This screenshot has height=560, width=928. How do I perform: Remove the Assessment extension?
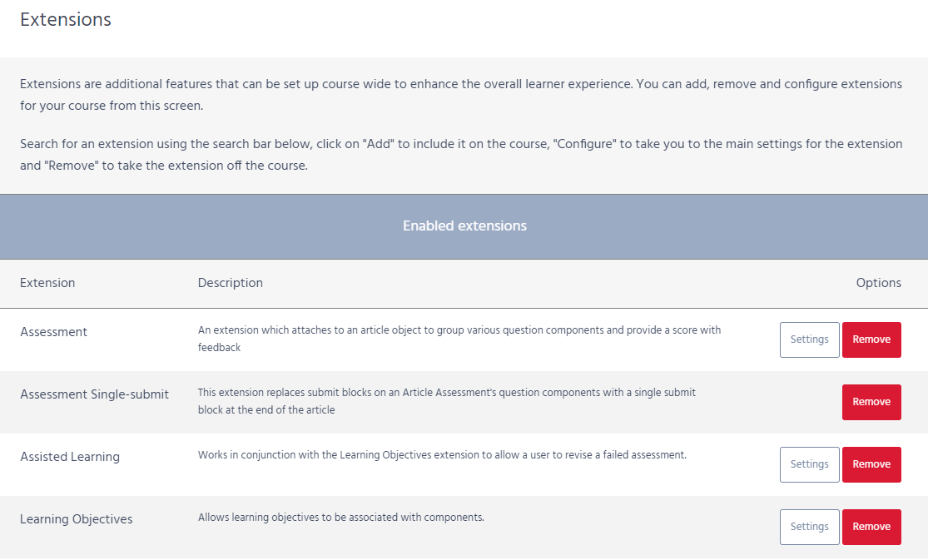871,339
